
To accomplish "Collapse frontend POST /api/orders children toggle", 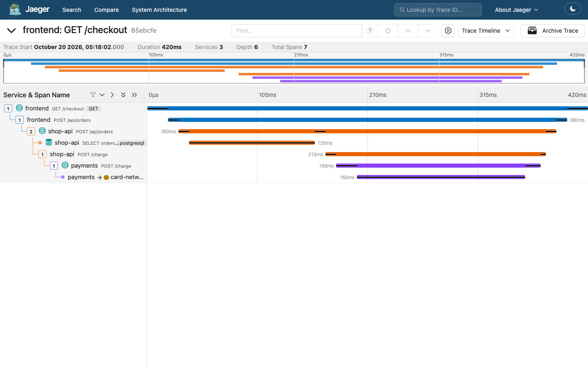I will (x=20, y=120).
